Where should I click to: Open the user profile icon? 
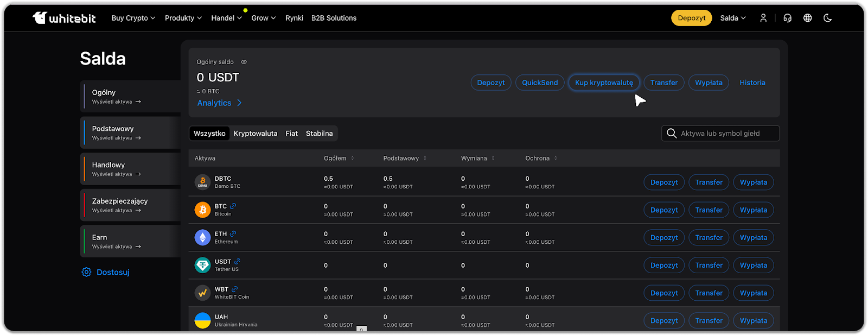coord(763,18)
